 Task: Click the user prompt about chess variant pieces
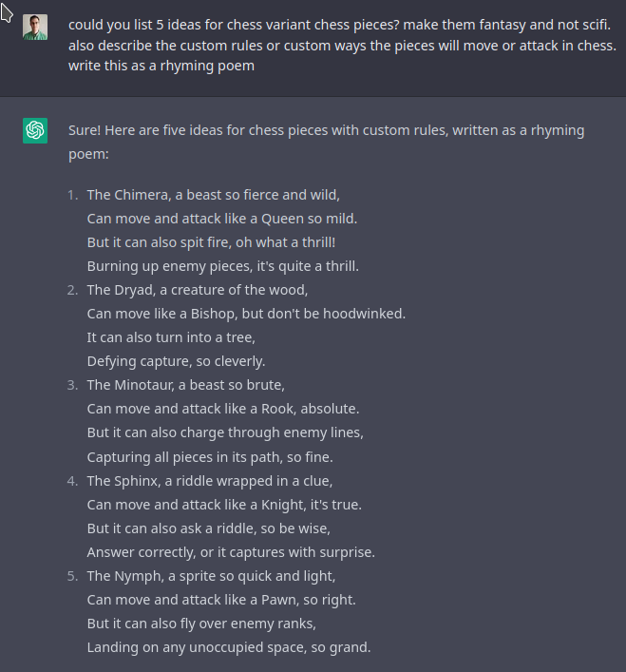342,45
